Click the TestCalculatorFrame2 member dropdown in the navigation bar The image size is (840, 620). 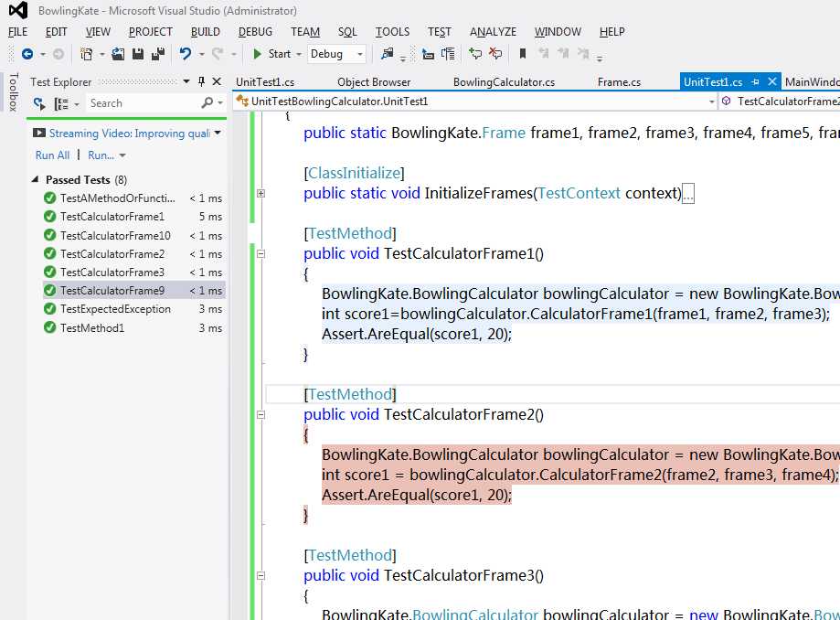pyautogui.click(x=780, y=102)
